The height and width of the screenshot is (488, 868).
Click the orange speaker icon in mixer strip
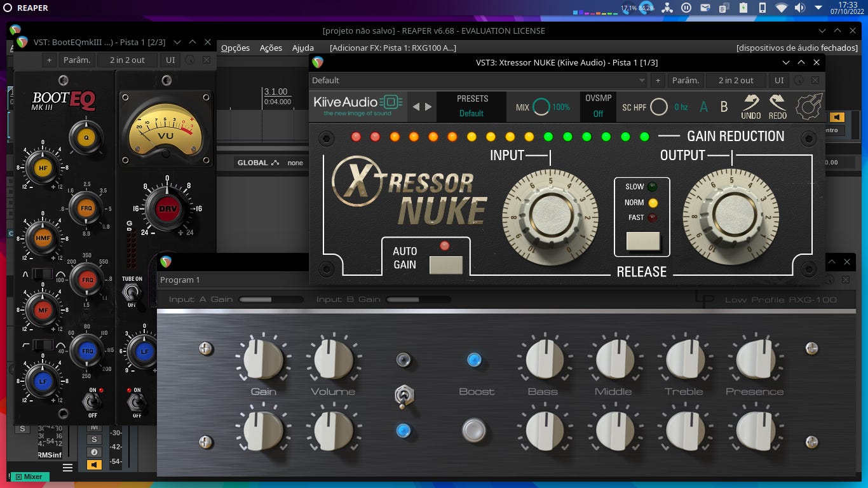click(95, 465)
